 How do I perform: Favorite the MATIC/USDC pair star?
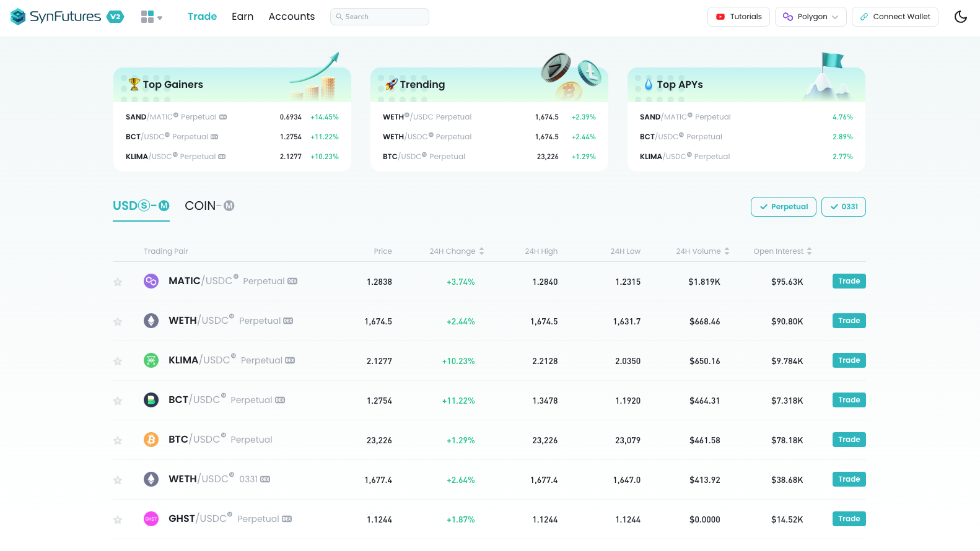pyautogui.click(x=118, y=282)
